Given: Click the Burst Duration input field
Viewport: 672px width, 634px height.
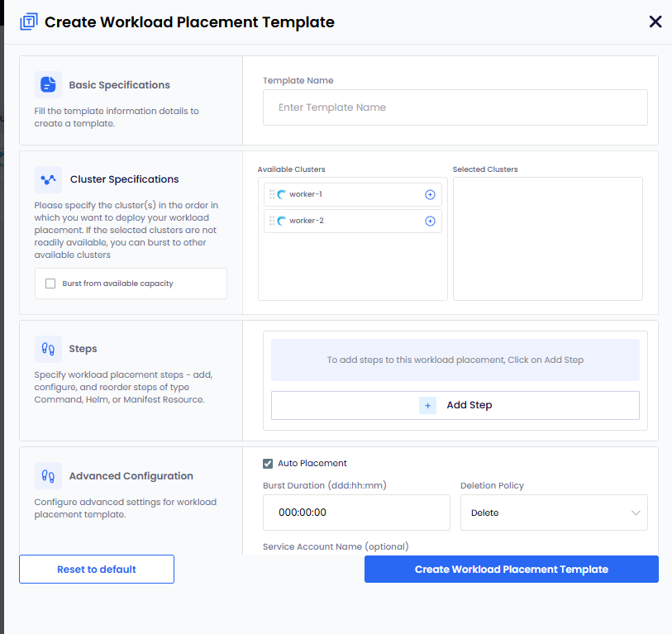Looking at the screenshot, I should click(x=356, y=512).
